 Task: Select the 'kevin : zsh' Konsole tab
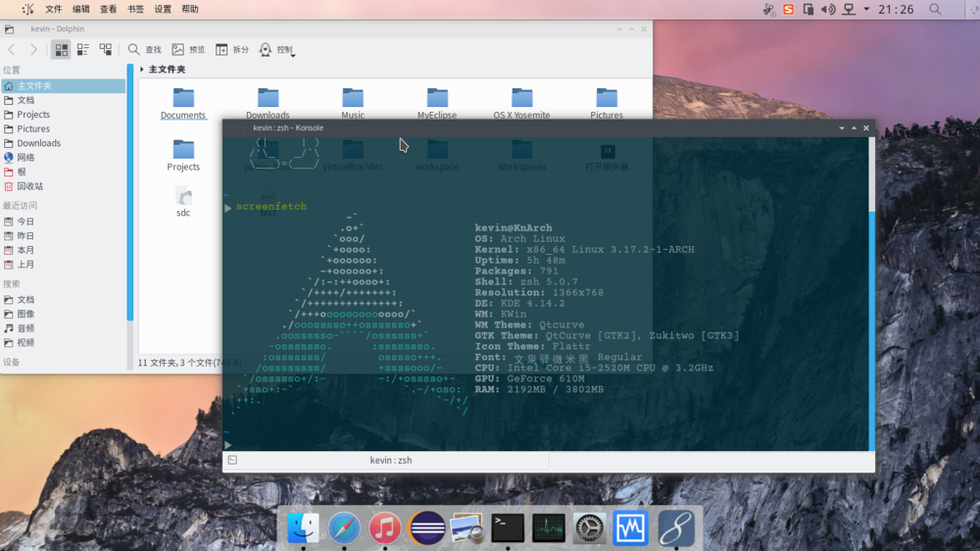(x=386, y=461)
